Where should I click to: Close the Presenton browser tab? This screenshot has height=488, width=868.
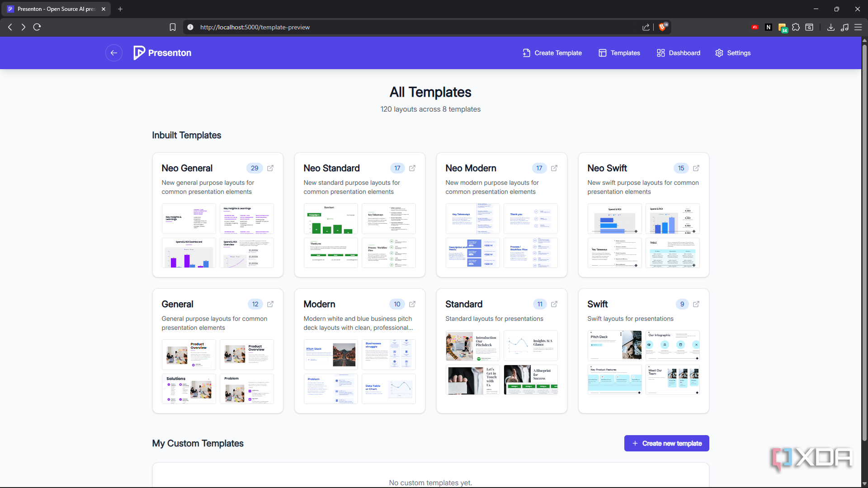[x=104, y=9]
